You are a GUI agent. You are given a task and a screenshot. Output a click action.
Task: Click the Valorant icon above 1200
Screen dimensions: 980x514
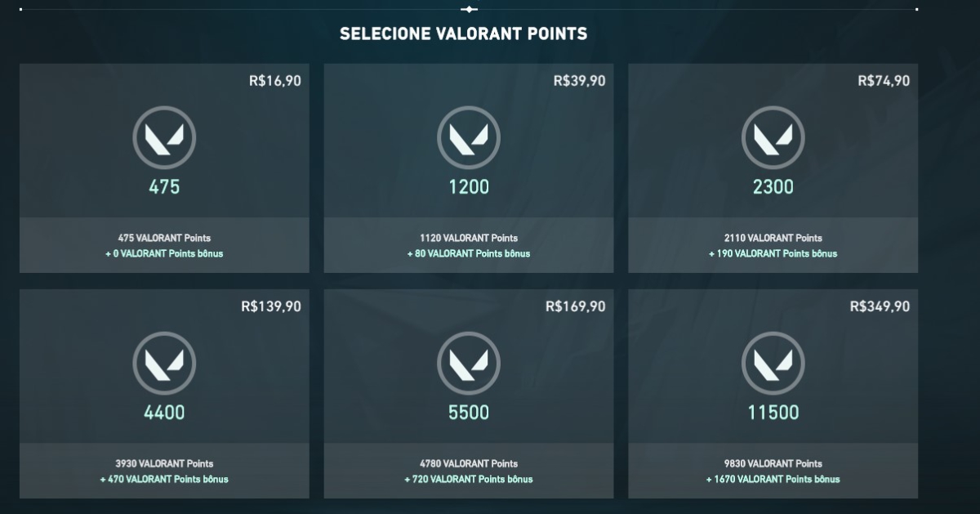pyautogui.click(x=469, y=137)
